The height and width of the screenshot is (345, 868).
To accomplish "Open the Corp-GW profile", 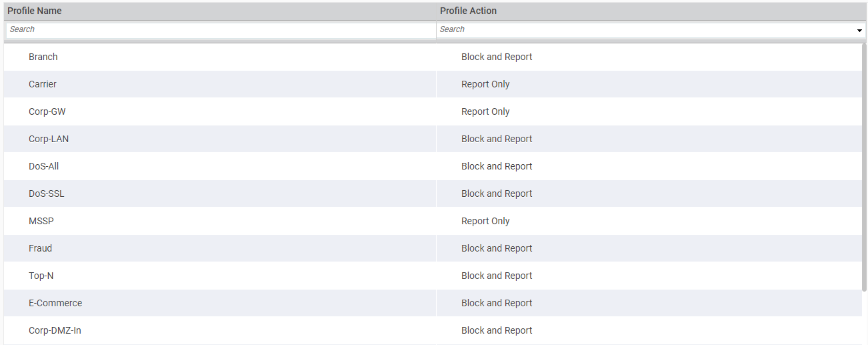I will 47,111.
